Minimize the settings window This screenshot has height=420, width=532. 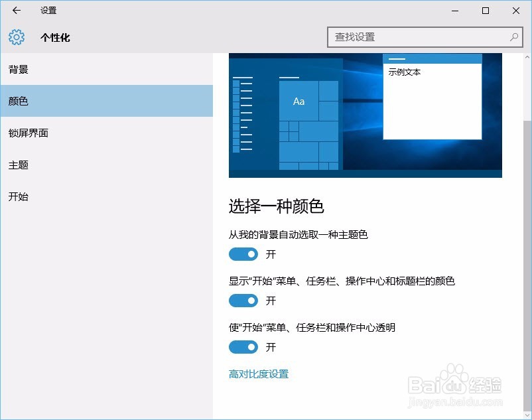pos(455,11)
